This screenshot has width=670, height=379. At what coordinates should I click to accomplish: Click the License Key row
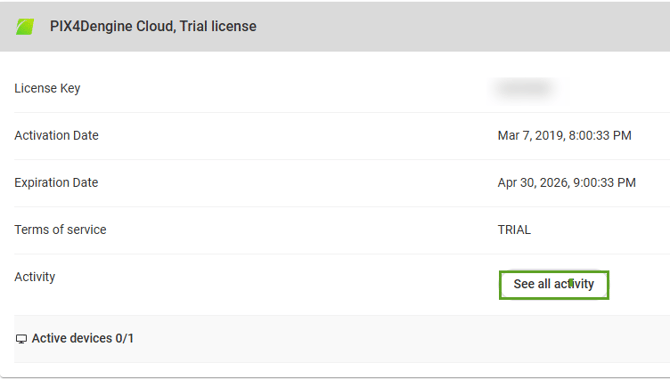coord(342,88)
